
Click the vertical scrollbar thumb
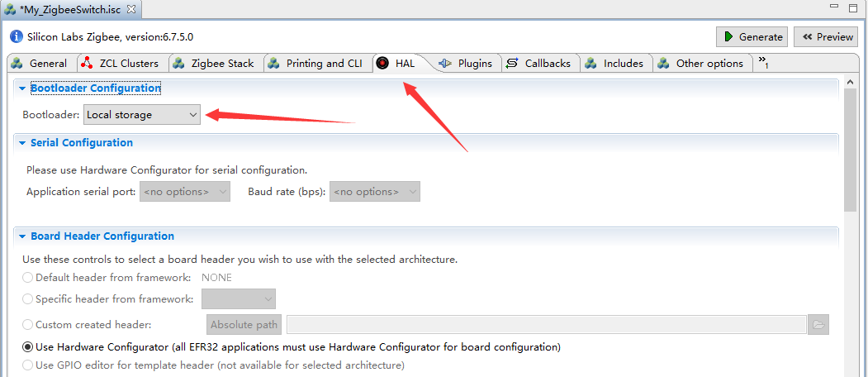851,150
